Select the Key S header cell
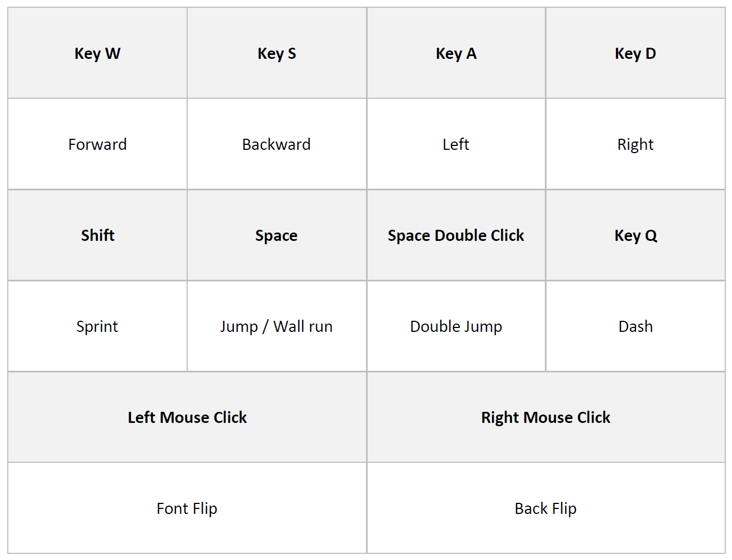The width and height of the screenshot is (732, 560). click(277, 53)
